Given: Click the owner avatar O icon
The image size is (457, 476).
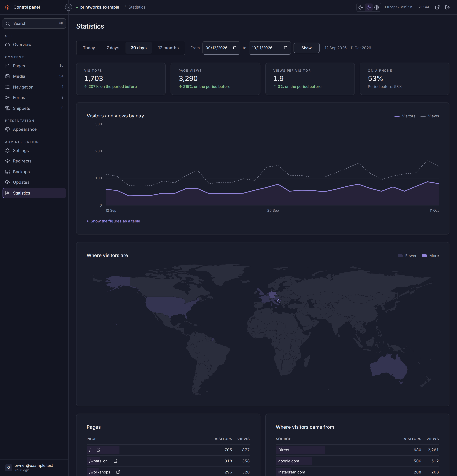Looking at the screenshot, I should (9, 467).
